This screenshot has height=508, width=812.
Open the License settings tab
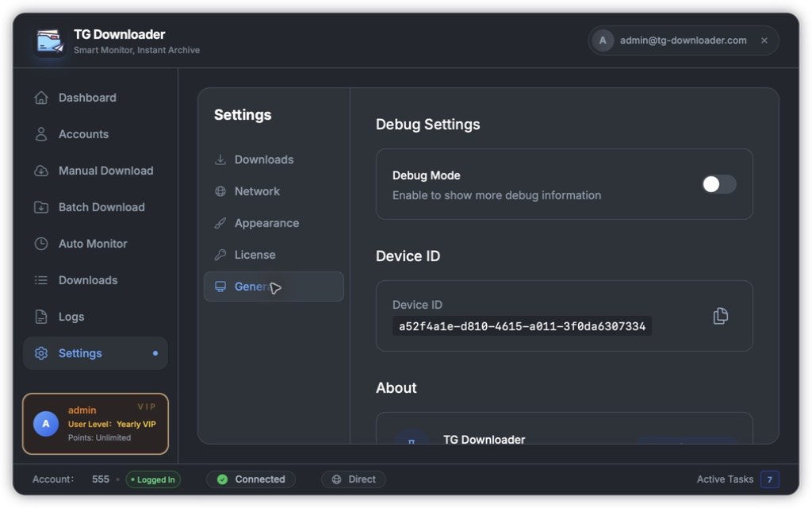pyautogui.click(x=274, y=255)
